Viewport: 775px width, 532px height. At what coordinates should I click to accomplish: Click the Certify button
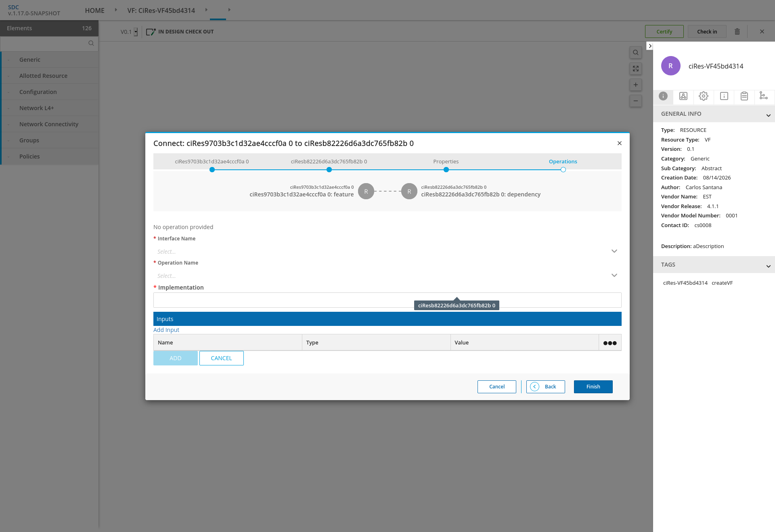(x=664, y=31)
